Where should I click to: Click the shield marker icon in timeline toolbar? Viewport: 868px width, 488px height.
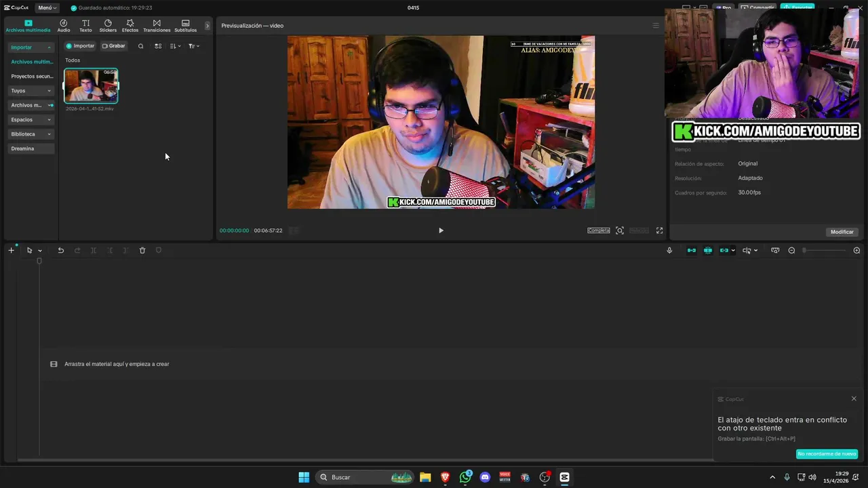(x=159, y=250)
